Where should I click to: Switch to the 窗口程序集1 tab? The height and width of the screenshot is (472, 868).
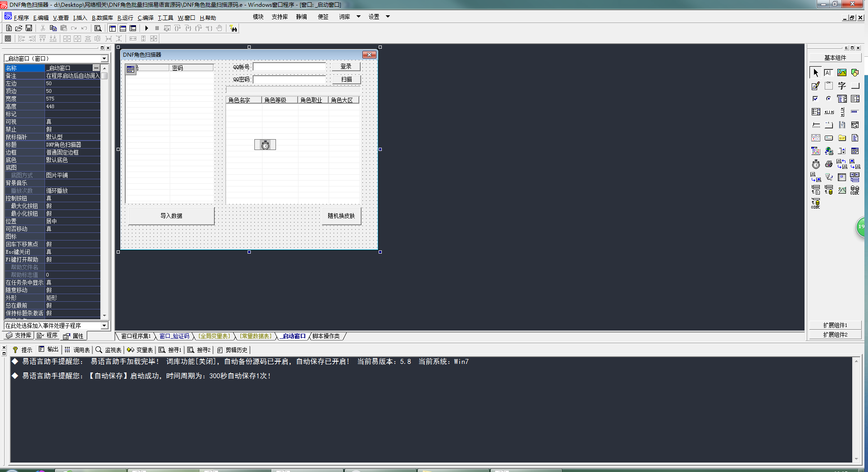tap(136, 336)
